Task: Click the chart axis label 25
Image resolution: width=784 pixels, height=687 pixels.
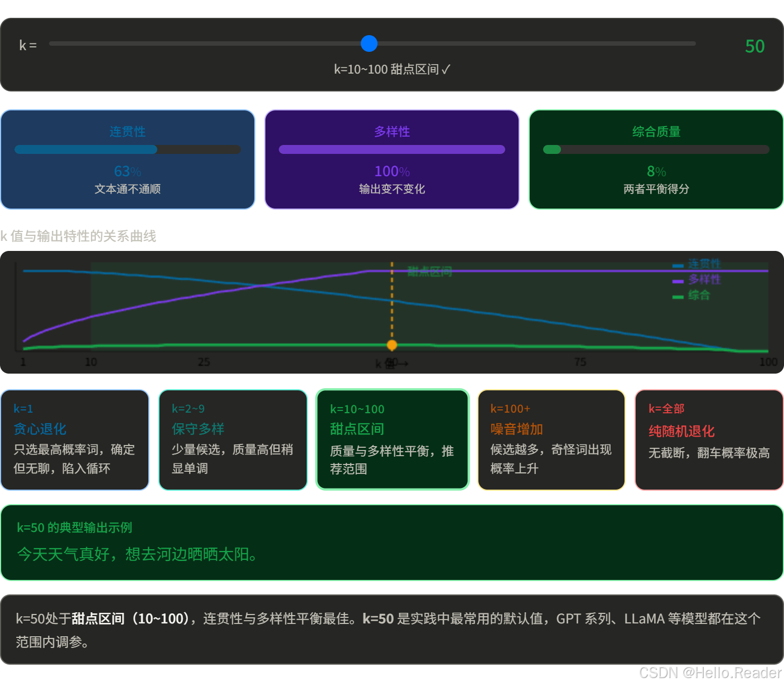Action: coord(204,362)
